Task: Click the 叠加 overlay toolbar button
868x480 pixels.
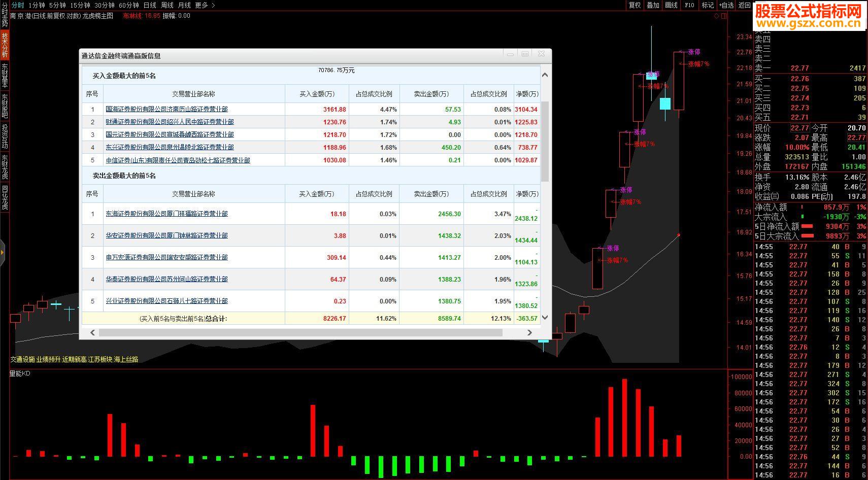Action: 653,5
